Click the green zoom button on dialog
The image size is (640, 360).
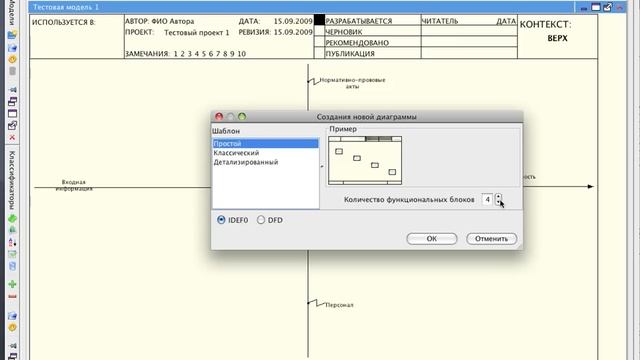coord(242,117)
